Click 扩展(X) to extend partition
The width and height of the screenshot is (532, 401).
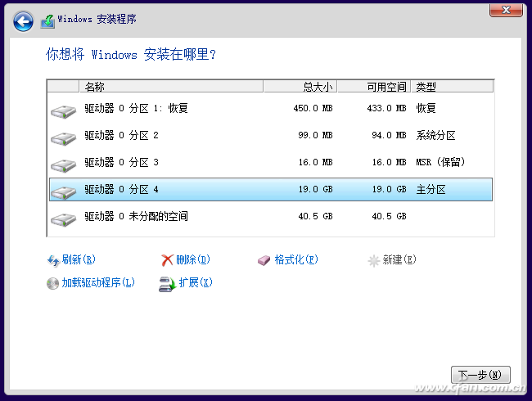pyautogui.click(x=196, y=282)
